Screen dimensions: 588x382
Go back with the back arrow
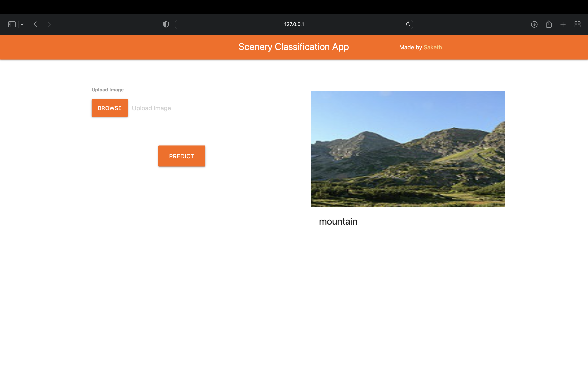point(35,24)
